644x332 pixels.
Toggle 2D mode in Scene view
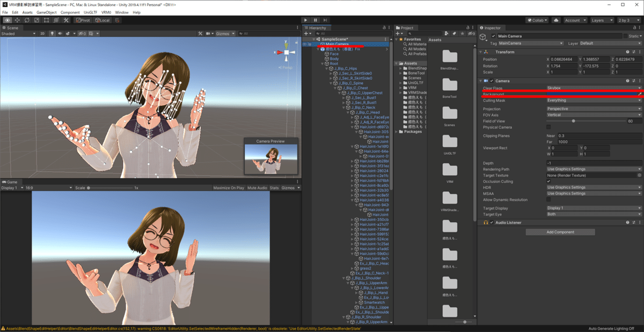click(x=43, y=33)
